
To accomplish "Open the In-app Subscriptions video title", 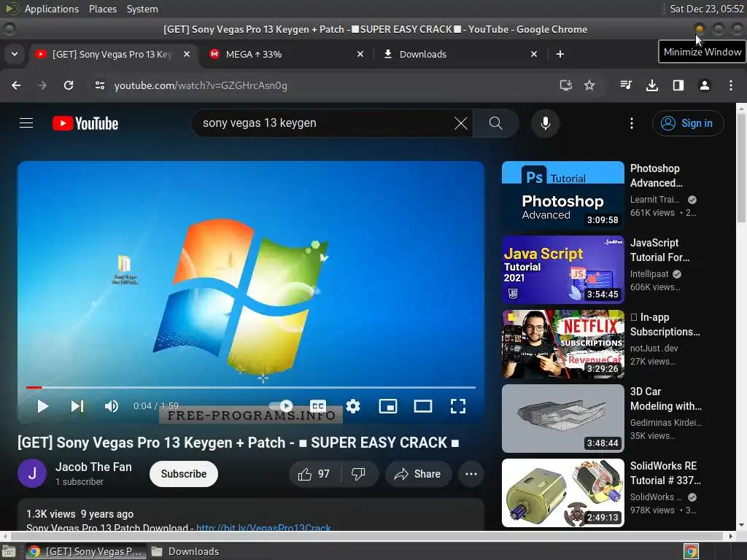I will pos(665,324).
